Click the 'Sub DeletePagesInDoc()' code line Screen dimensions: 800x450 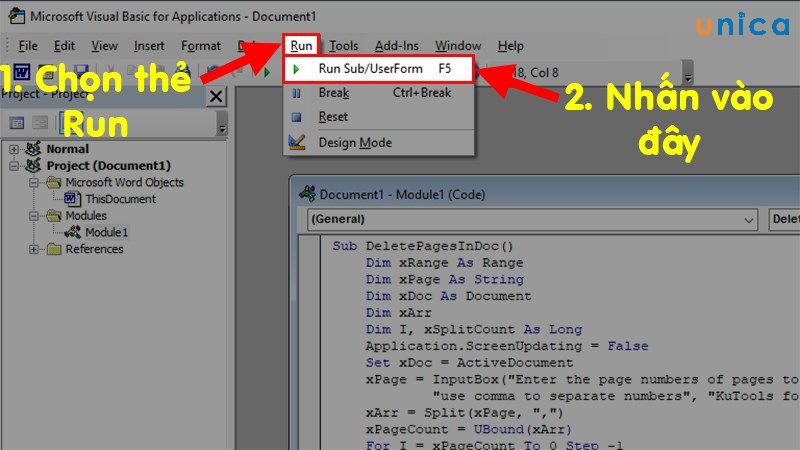point(422,246)
